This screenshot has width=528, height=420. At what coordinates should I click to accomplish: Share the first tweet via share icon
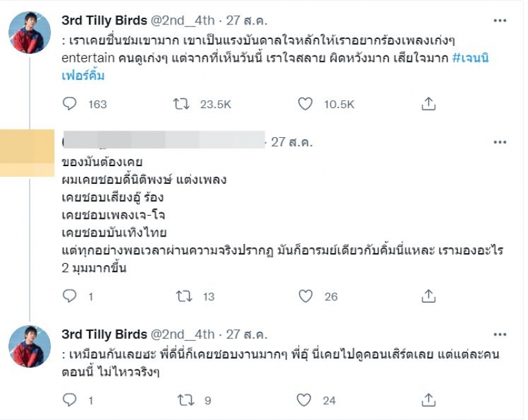point(428,104)
